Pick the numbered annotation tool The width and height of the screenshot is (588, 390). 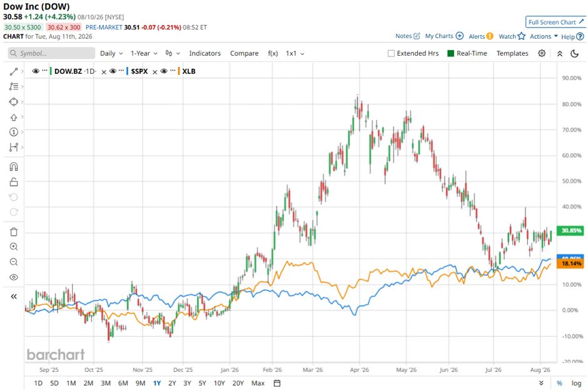[x=14, y=131]
